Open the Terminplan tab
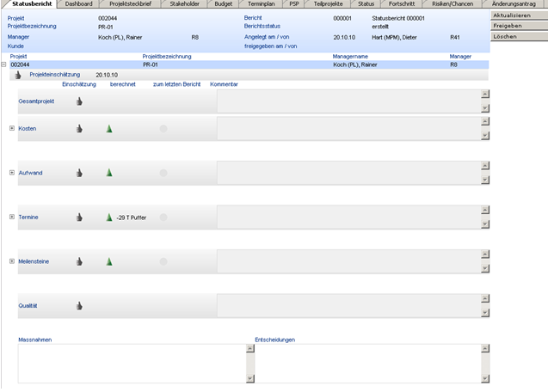This screenshot has height=392, width=548. [261, 3]
